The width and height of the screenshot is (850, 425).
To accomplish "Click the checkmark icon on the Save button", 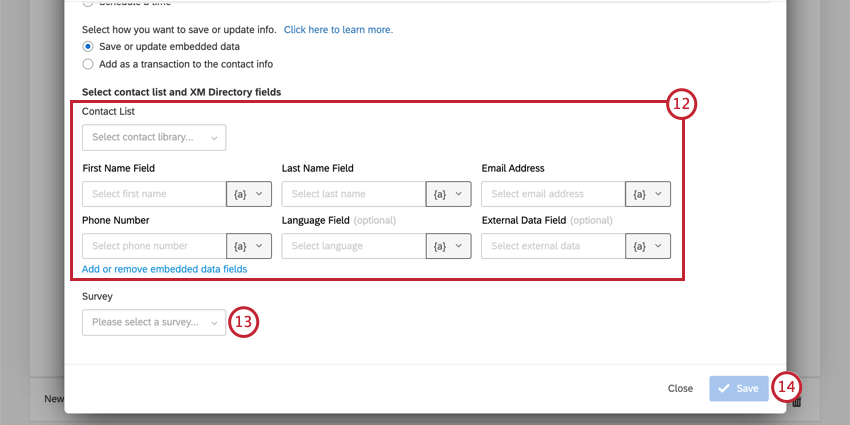I will tap(724, 389).
